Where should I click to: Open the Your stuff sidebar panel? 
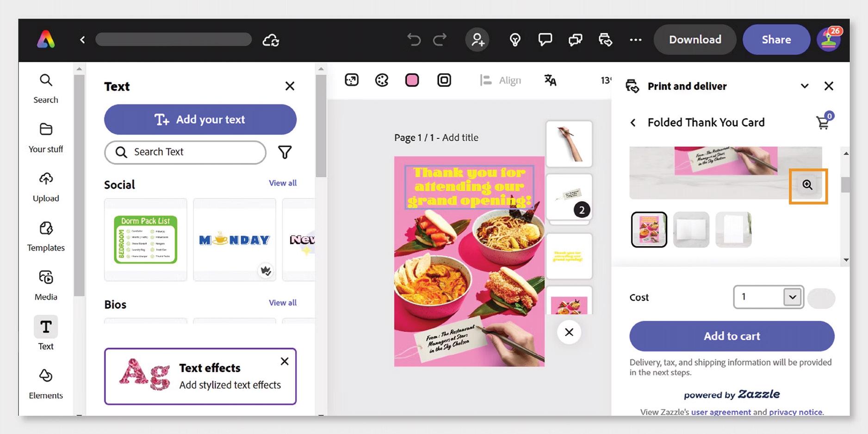[46, 138]
